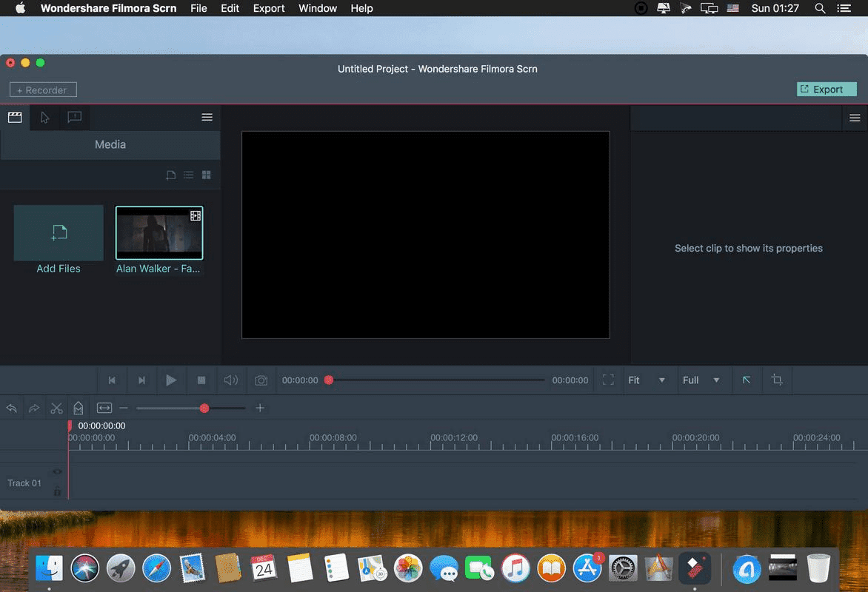Click the marker icon in timeline toolbar
The image size is (868, 592).
click(78, 408)
